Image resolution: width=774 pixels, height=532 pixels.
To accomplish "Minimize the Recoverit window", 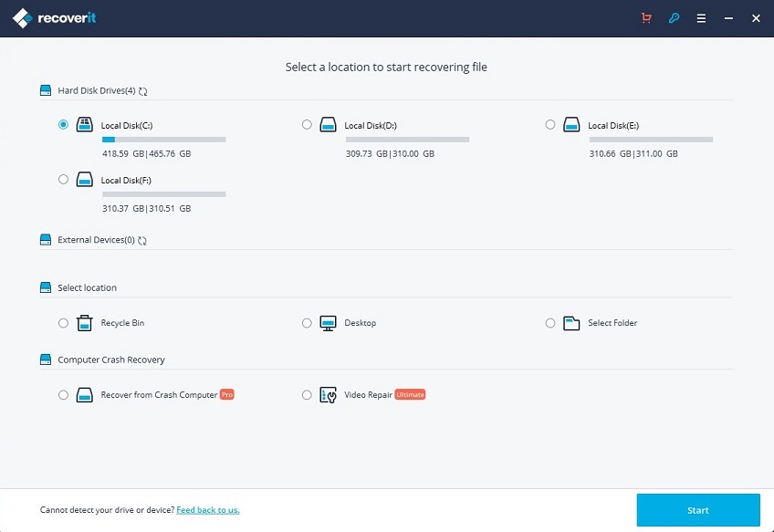I will (728, 18).
